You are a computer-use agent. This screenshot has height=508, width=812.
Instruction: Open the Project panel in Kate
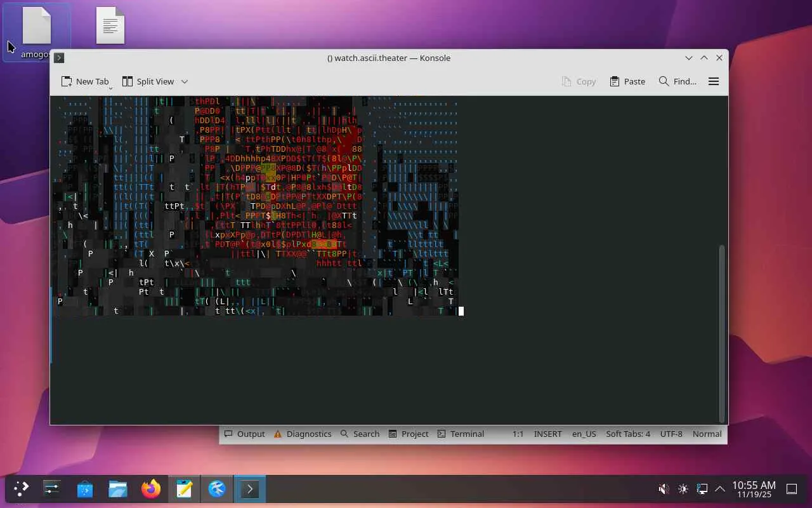(409, 434)
